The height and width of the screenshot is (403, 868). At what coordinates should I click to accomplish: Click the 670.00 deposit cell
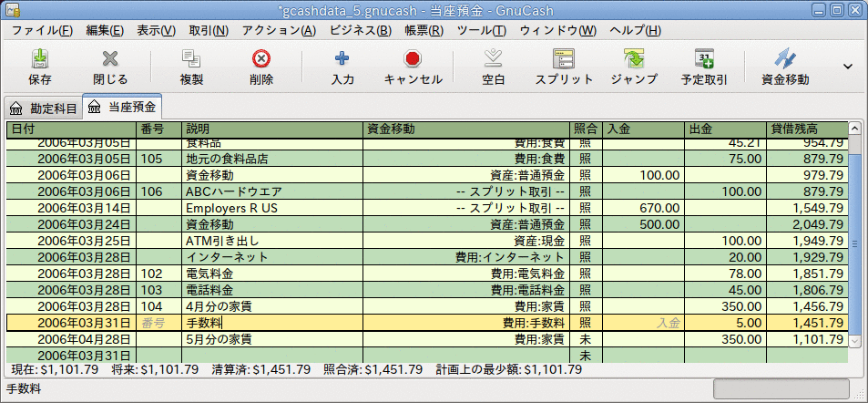tap(643, 209)
